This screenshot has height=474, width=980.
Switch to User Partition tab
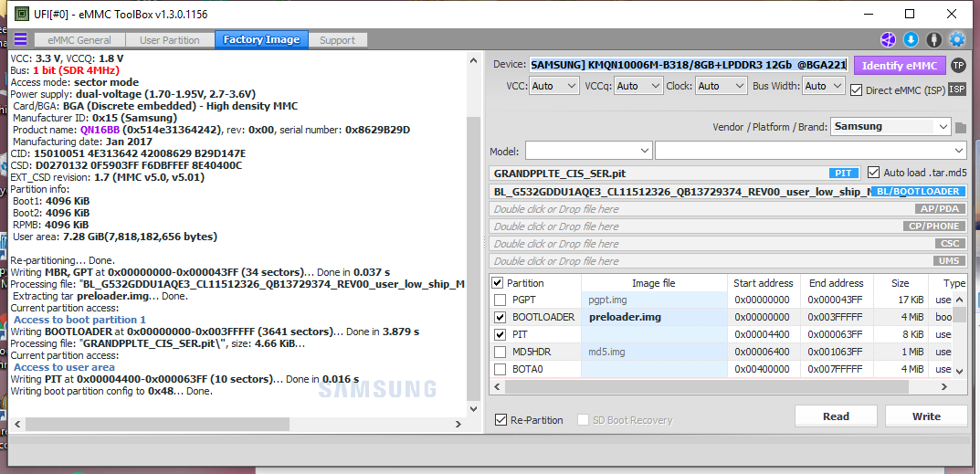pyautogui.click(x=169, y=40)
